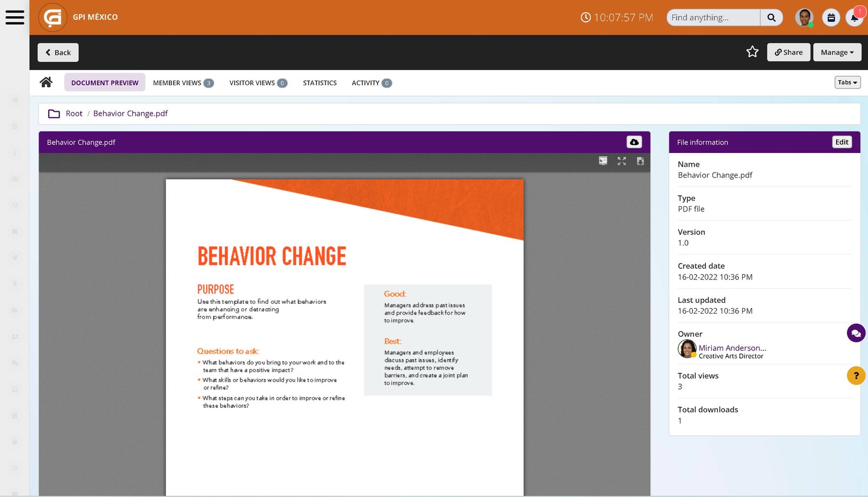Switch to the Statistics tab
The height and width of the screenshot is (497, 868).
click(320, 83)
